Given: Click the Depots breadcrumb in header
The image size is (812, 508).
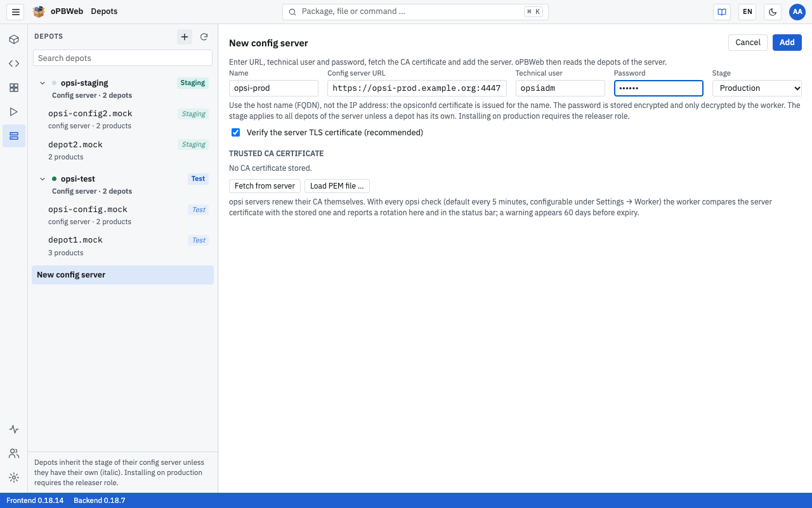Looking at the screenshot, I should click(104, 11).
